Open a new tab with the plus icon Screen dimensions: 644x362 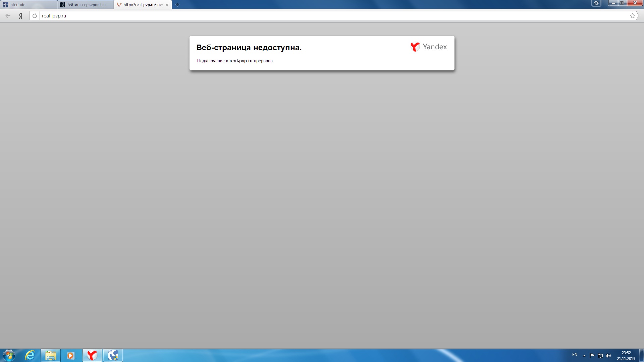(x=177, y=5)
